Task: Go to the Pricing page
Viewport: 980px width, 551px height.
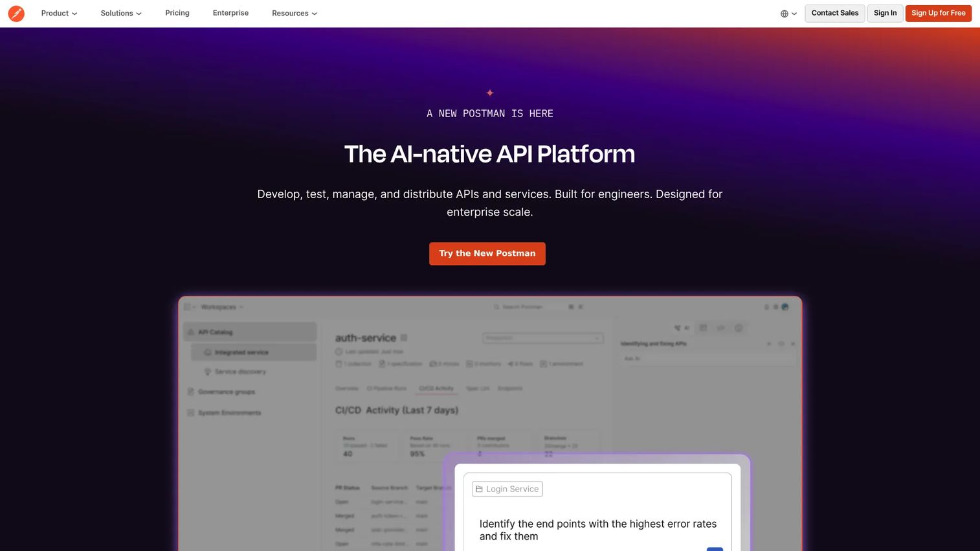Action: coord(177,13)
